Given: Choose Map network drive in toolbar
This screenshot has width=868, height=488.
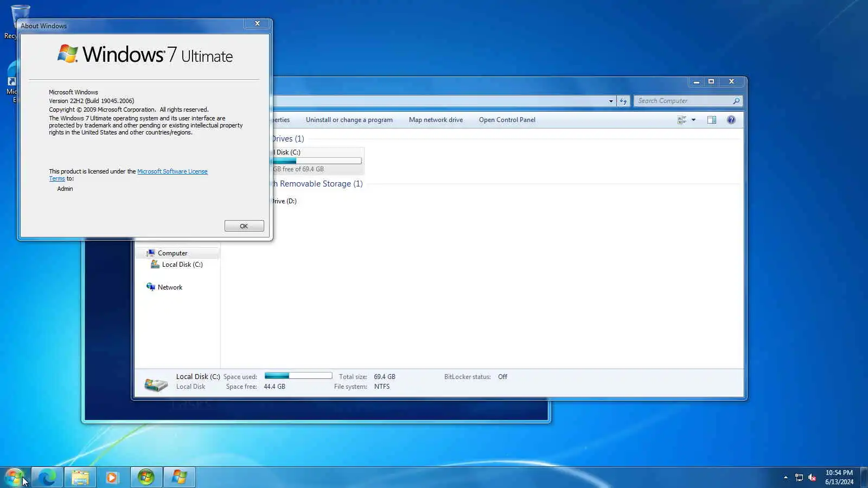Looking at the screenshot, I should point(436,120).
